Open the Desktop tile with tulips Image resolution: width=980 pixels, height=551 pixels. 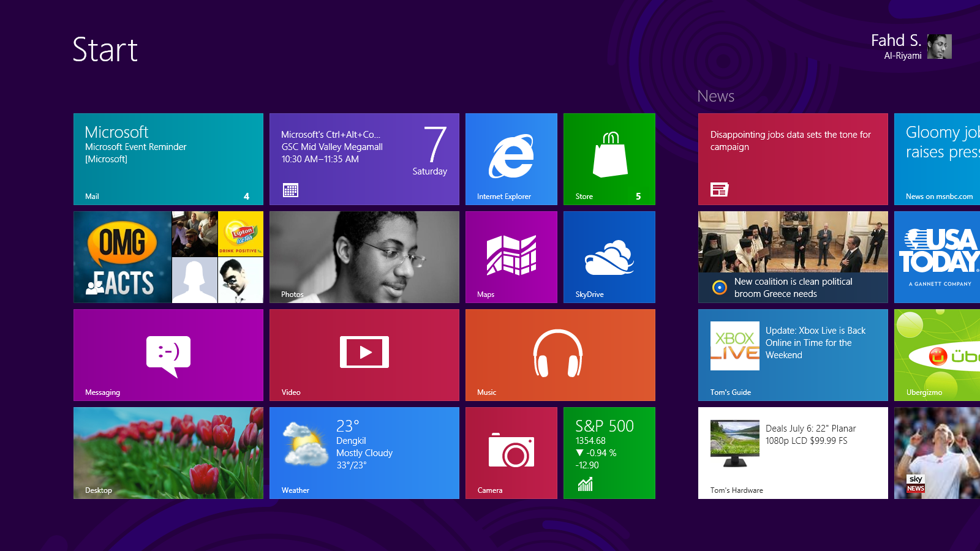[x=168, y=452]
